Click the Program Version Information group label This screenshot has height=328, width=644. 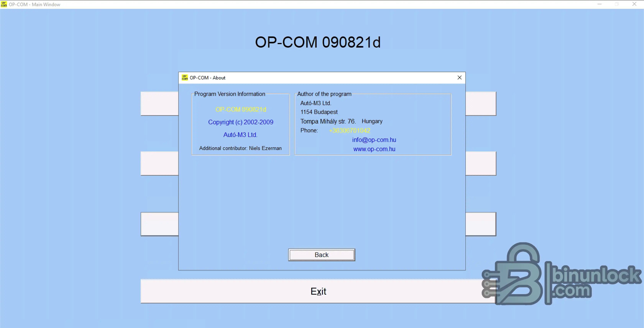click(x=230, y=94)
